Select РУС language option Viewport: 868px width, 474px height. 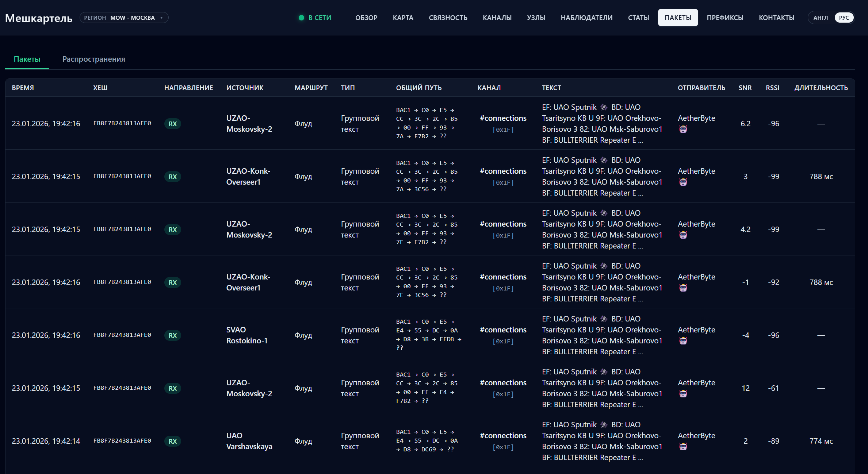(x=844, y=18)
